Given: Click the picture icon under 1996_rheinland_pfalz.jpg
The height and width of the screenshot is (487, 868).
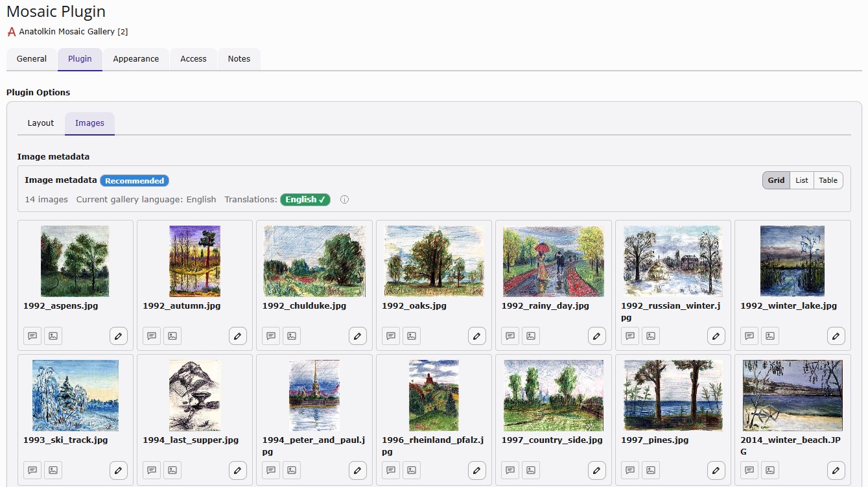Looking at the screenshot, I should tap(412, 470).
